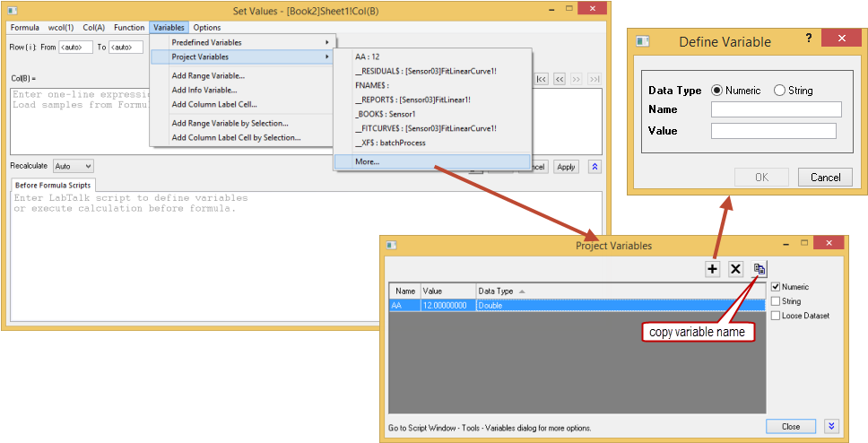
Task: Click the Row From <auto> field
Action: pyautogui.click(x=76, y=47)
